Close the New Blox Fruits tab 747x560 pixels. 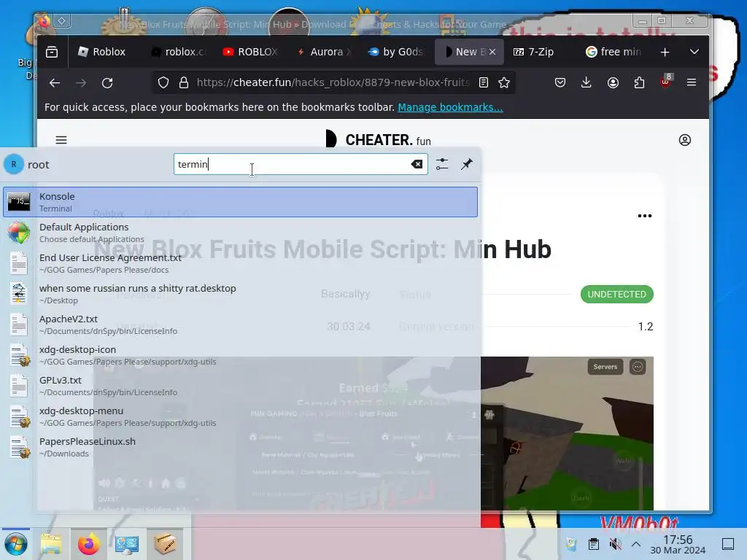coord(492,52)
